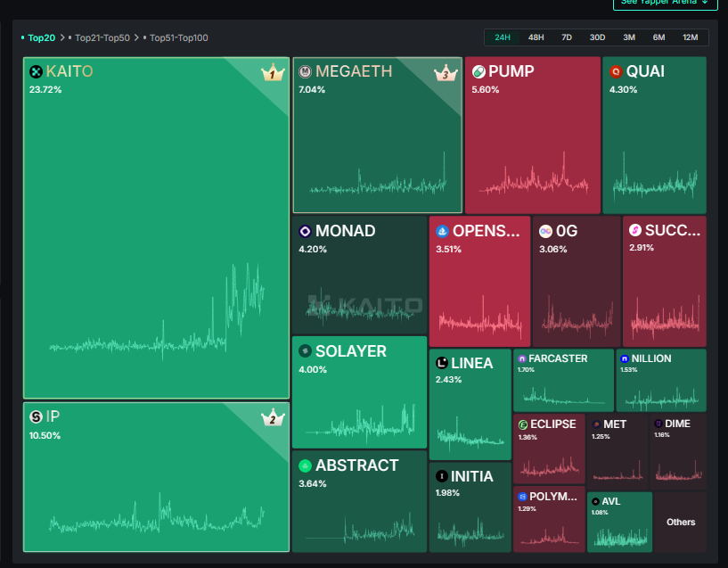Click the LINEA logo icon
This screenshot has height=568, width=728.
point(442,363)
